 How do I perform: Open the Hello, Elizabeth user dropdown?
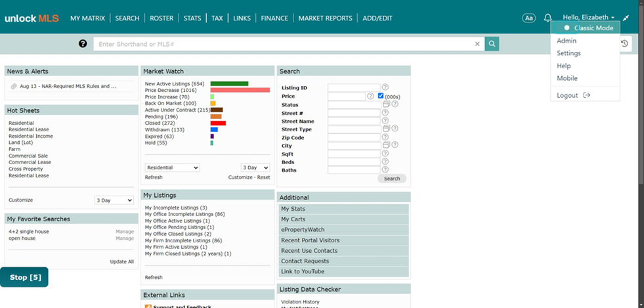click(589, 17)
